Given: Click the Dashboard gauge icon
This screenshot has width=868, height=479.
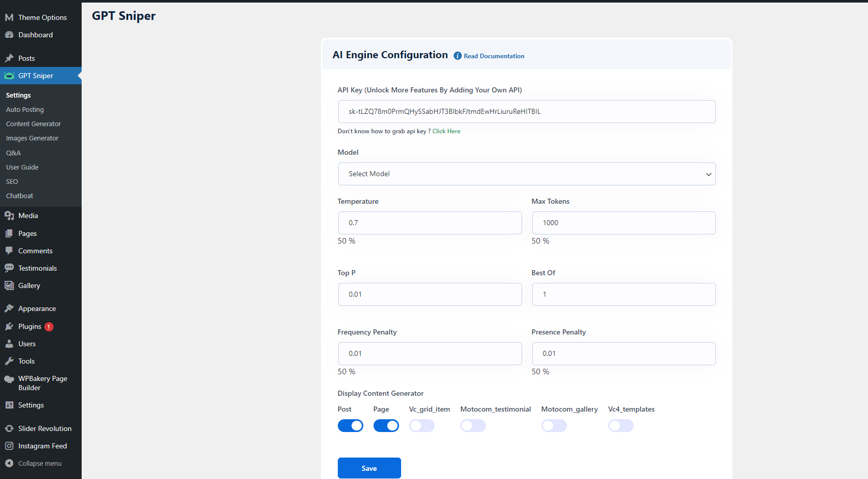Looking at the screenshot, I should (x=9, y=35).
